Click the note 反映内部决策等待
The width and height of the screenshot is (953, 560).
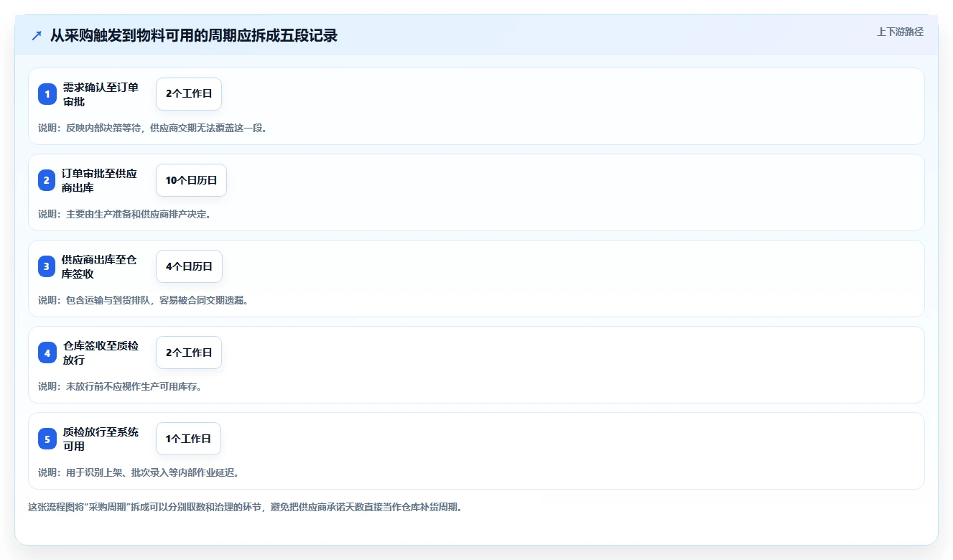coord(152,128)
